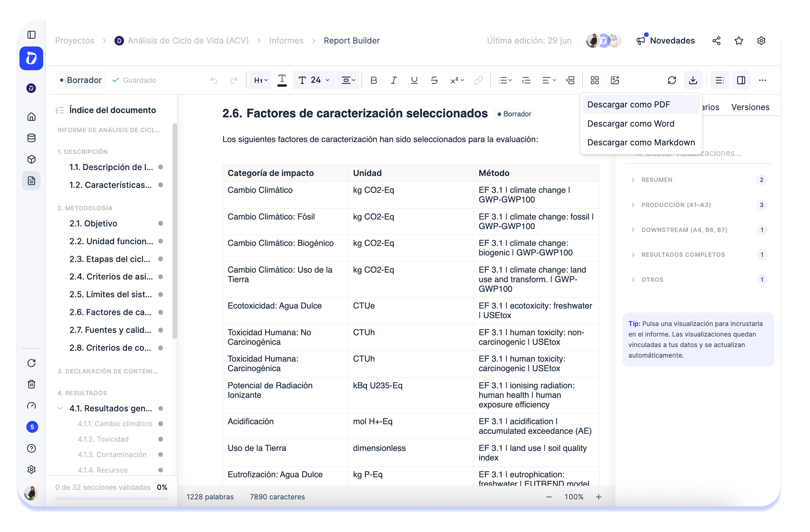Toggle validation dot for 4.1.2. Toxicidad

(161, 439)
